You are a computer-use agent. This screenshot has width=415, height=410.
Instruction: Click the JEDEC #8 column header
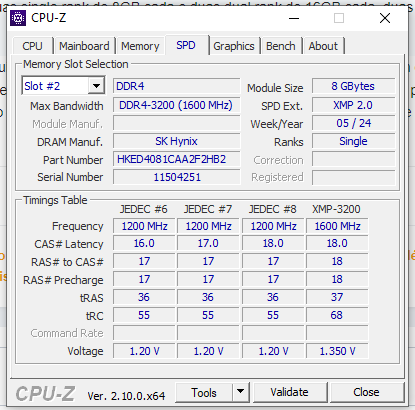[x=272, y=209]
